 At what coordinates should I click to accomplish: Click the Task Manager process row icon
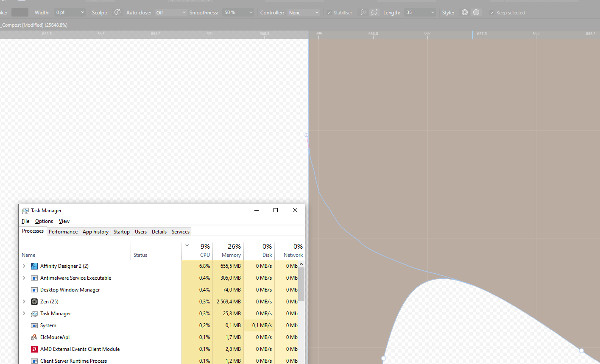34,314
